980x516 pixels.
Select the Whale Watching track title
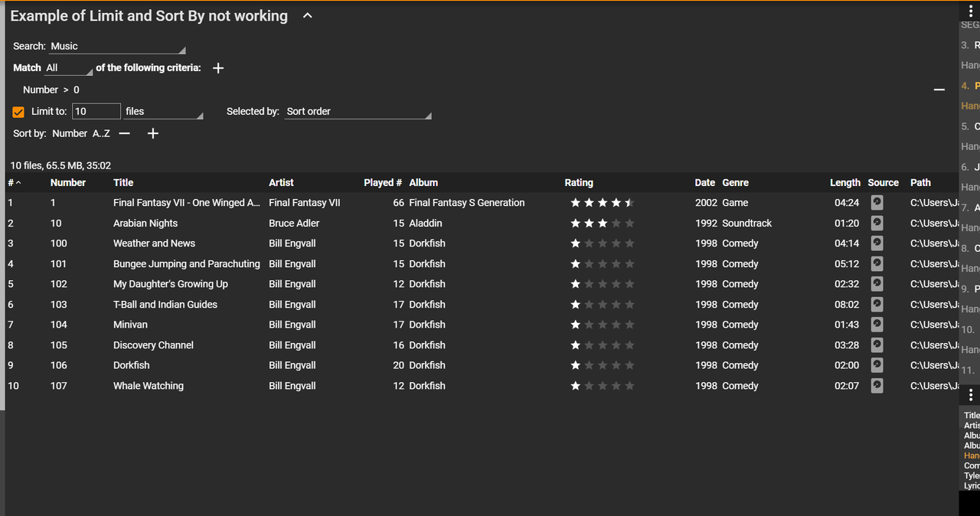[149, 386]
